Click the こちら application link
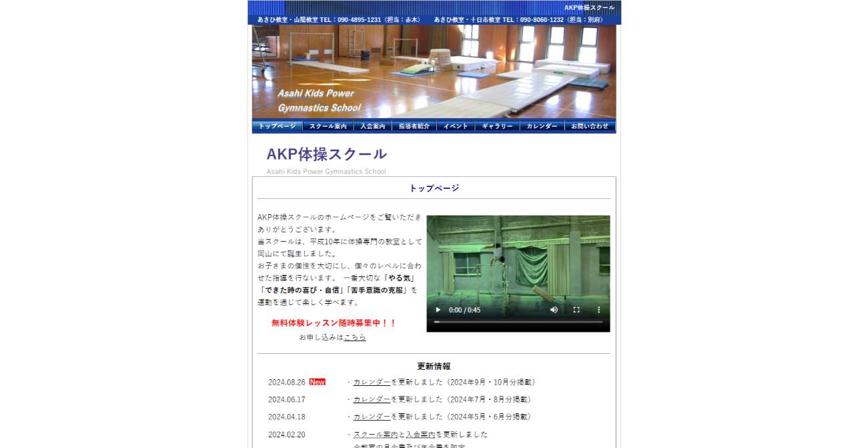Screen dimensions: 868x448 (x=354, y=337)
